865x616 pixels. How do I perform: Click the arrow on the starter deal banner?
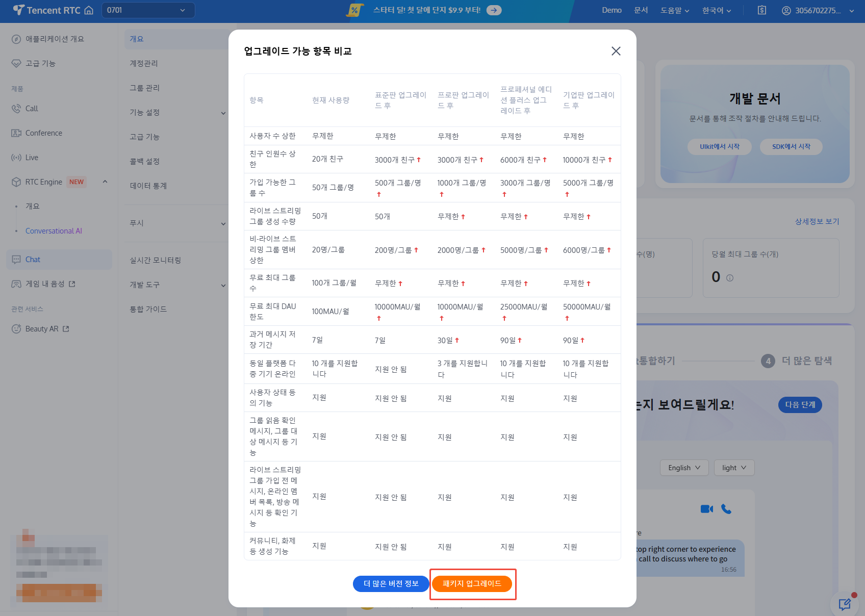point(494,10)
